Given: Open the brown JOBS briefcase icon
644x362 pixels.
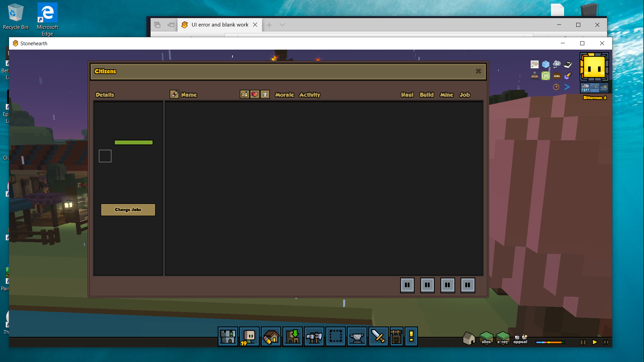Looking at the screenshot, I should pyautogui.click(x=557, y=76).
